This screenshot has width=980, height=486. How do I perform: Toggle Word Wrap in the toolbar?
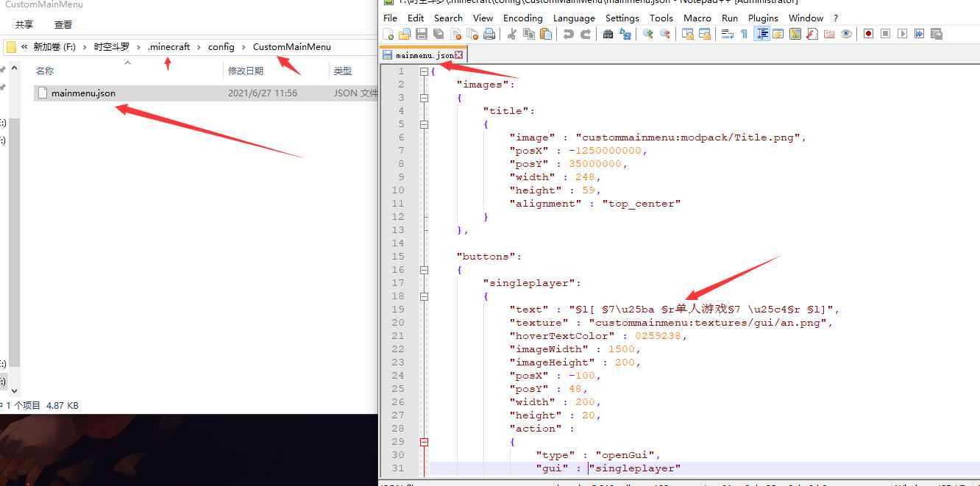click(727, 34)
